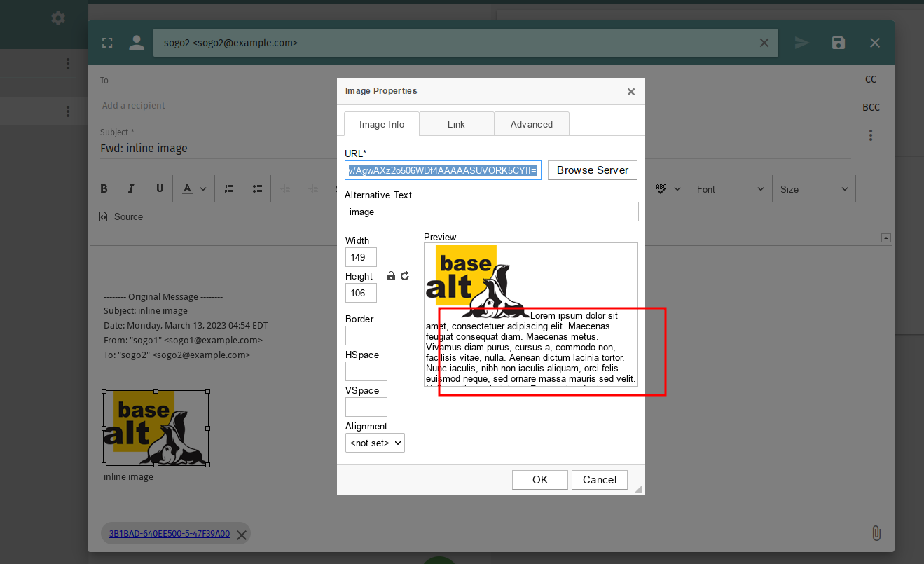Click the Alternative Text input field
The image size is (924, 564).
tap(491, 212)
